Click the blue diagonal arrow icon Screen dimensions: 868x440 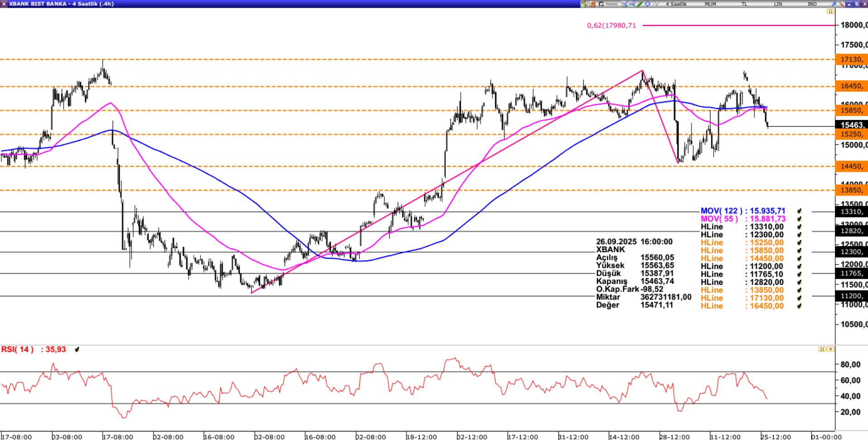(833, 4)
